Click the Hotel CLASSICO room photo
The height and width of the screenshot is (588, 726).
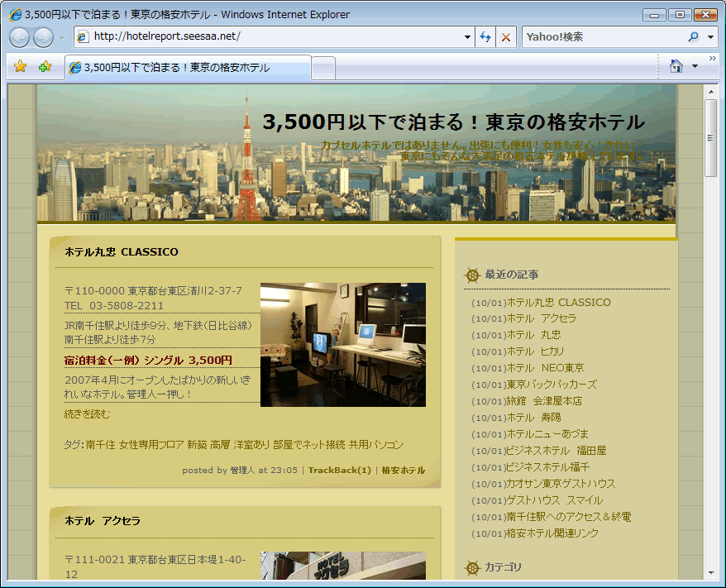point(342,345)
